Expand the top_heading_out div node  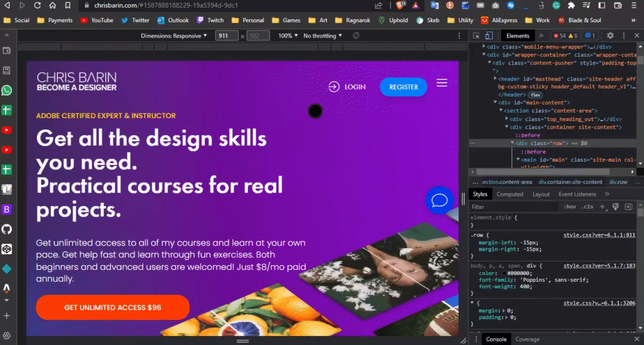coord(506,118)
